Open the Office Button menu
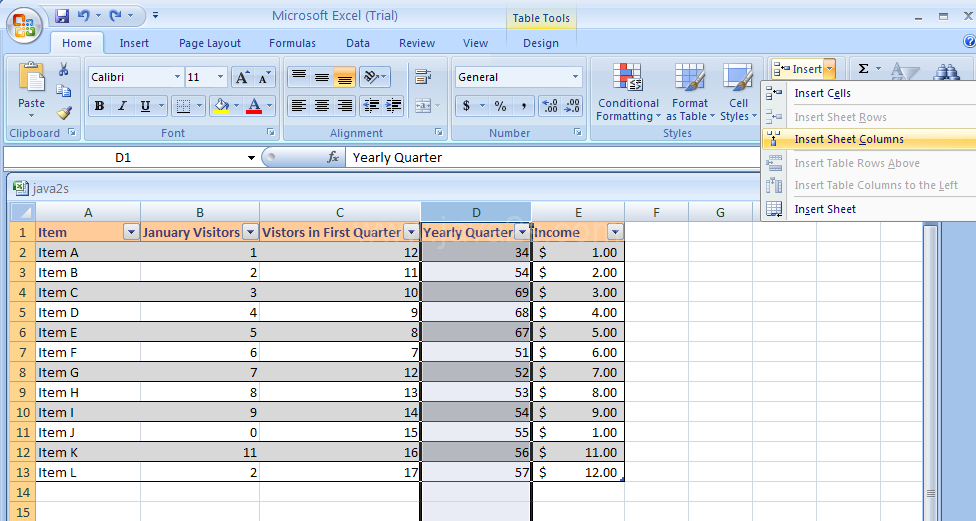This screenshot has height=521, width=976. pyautogui.click(x=24, y=26)
